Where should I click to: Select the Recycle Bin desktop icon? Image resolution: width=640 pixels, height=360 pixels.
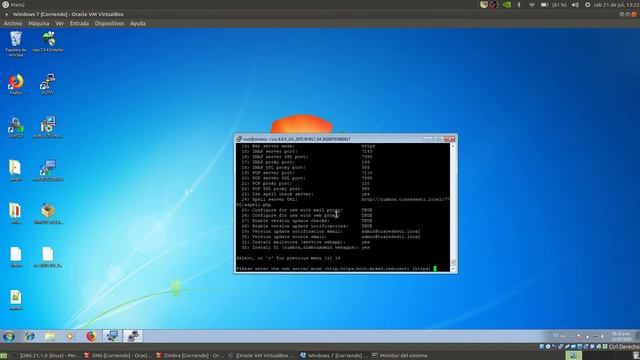[x=16, y=43]
